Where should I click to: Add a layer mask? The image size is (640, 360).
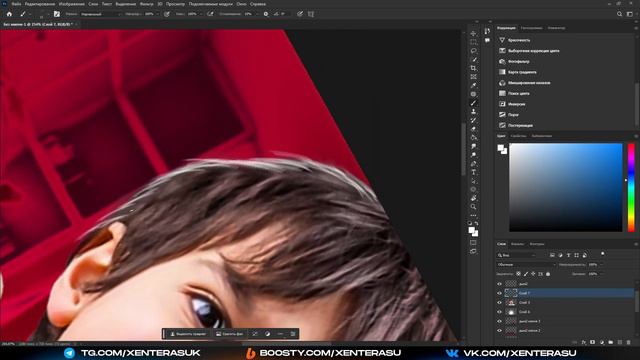click(593, 342)
